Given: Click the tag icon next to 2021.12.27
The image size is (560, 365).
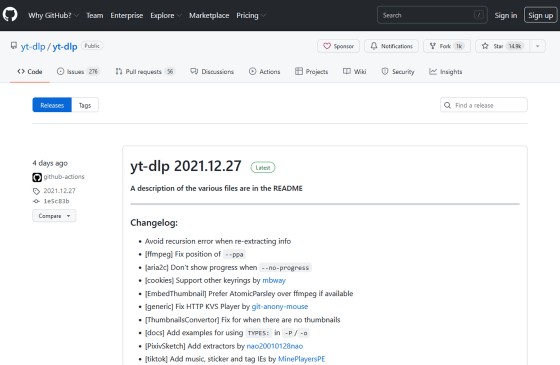Looking at the screenshot, I should point(36,191).
